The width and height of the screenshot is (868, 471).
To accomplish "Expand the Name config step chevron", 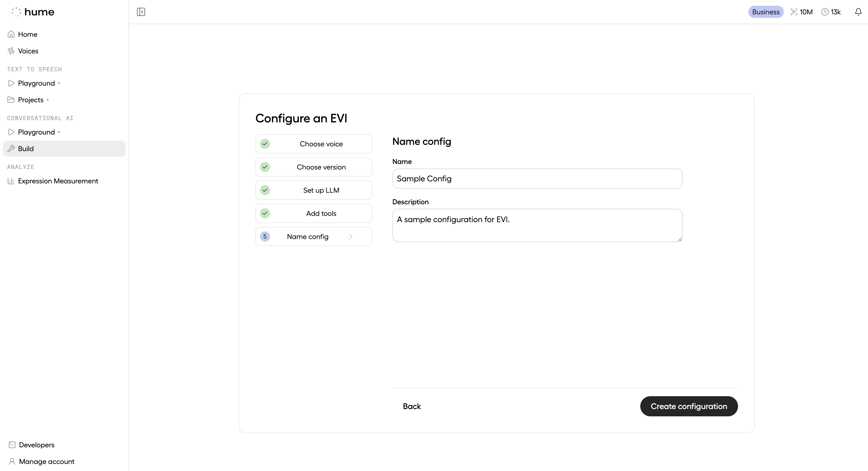I will click(x=351, y=236).
